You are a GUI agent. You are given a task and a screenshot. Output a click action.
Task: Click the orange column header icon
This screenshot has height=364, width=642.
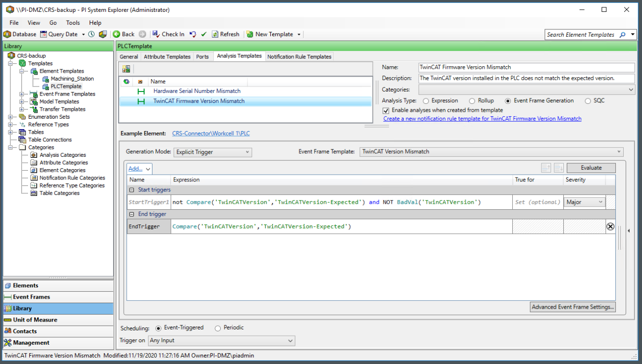(140, 82)
